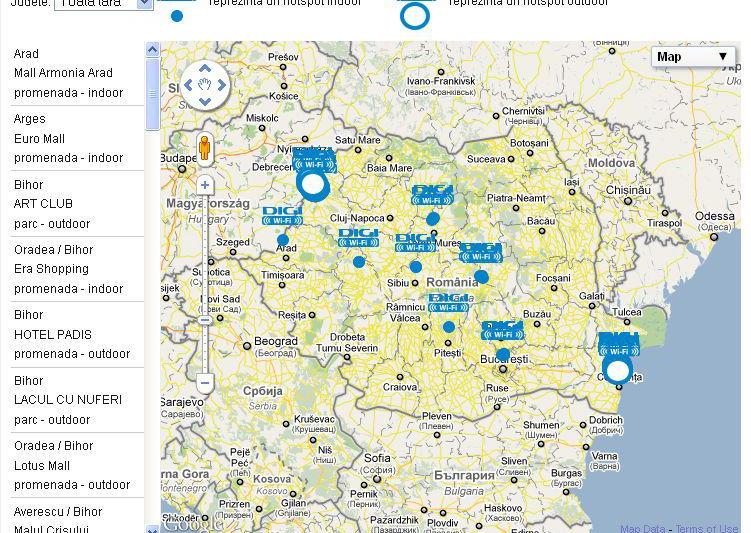751x533 pixels.
Task: Click the Digi Wi-Fi marker near Arad
Action: pos(282,217)
